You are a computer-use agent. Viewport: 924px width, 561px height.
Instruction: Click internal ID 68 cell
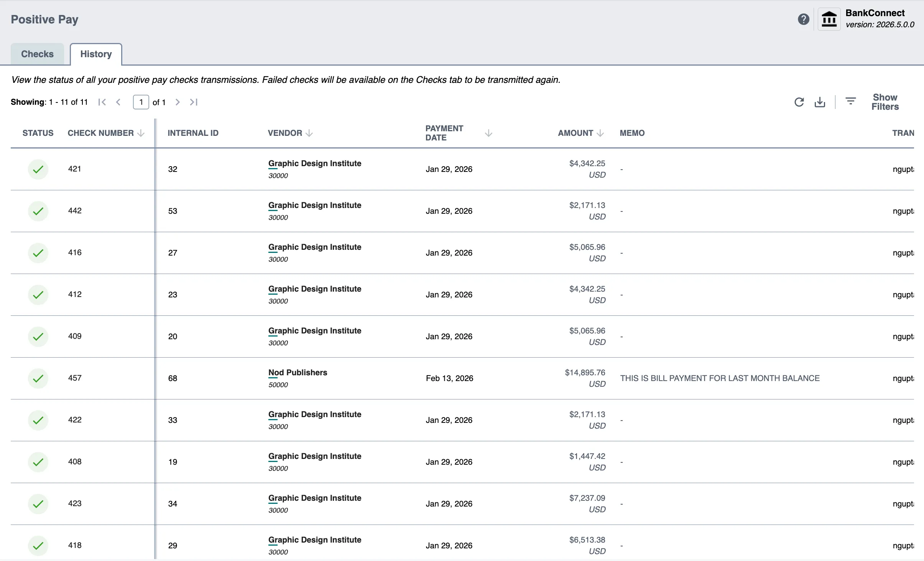pyautogui.click(x=173, y=378)
